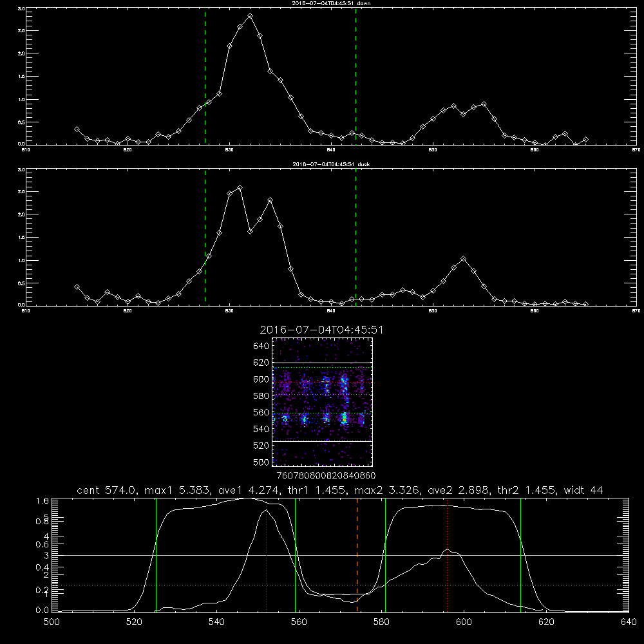
Task: Click the dawn plot y-axis label 3.0
Action: pos(22,8)
